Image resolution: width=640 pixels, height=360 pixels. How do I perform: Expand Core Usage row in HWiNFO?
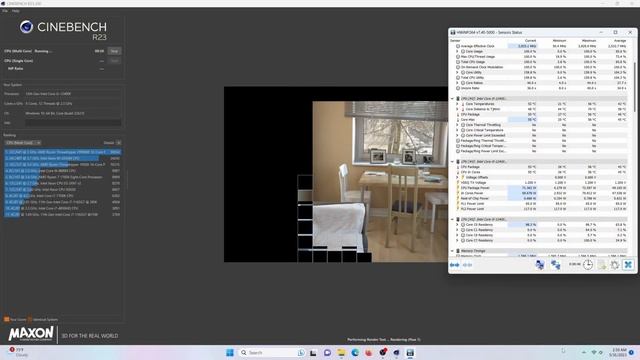click(x=458, y=51)
